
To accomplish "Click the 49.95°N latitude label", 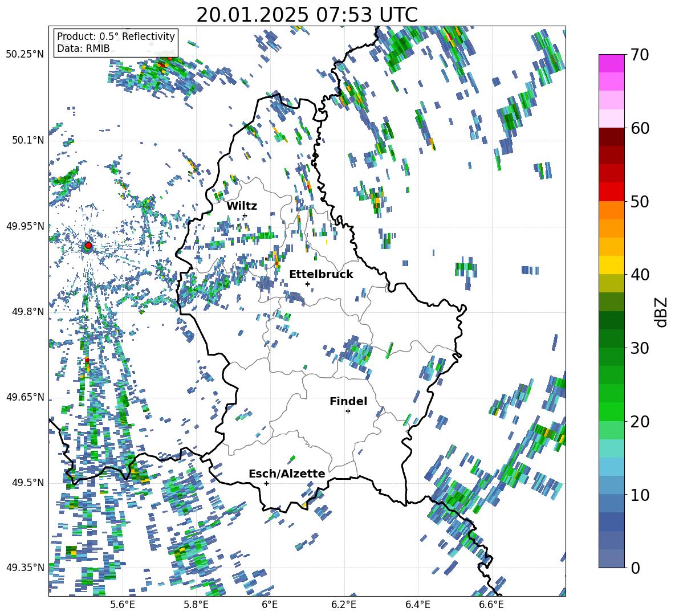I will tap(25, 226).
